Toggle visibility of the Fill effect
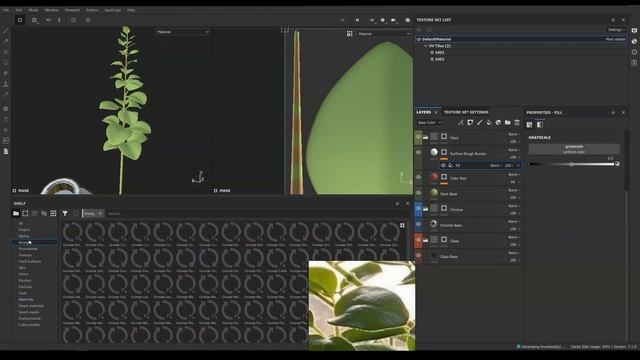 (443, 165)
